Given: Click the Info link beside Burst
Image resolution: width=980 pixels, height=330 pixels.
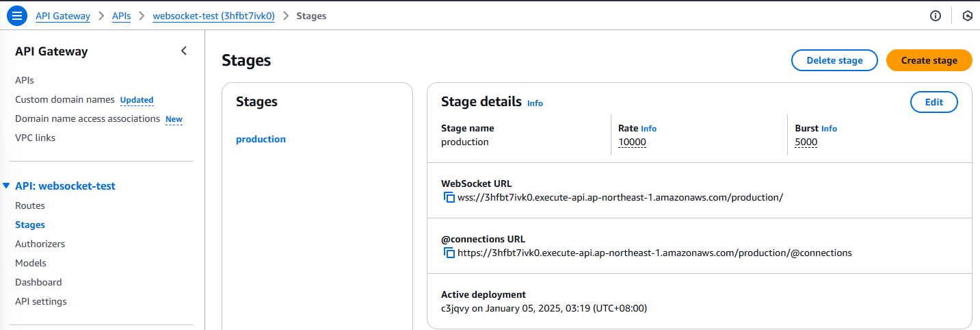Looking at the screenshot, I should (x=829, y=129).
